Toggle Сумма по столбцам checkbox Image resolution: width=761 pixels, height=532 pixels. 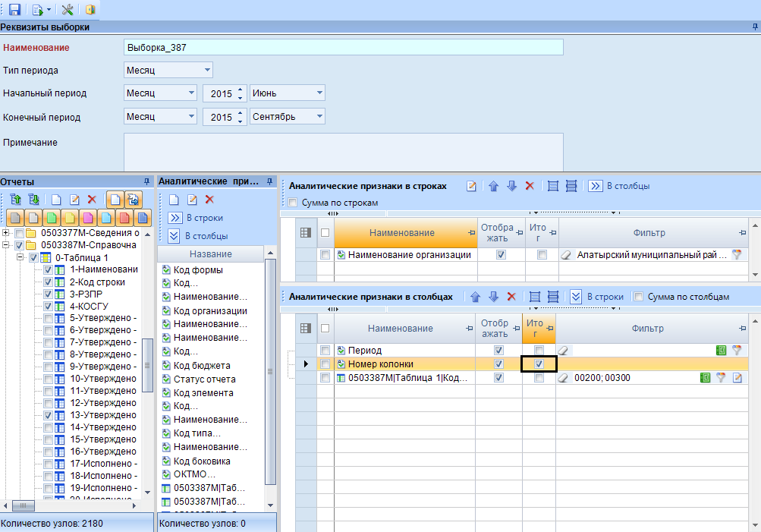tap(639, 297)
